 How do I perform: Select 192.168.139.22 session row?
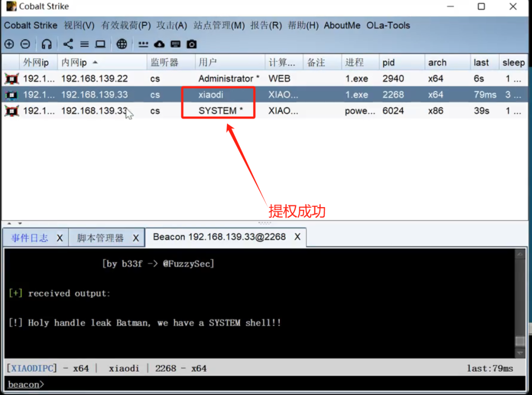[x=264, y=79]
